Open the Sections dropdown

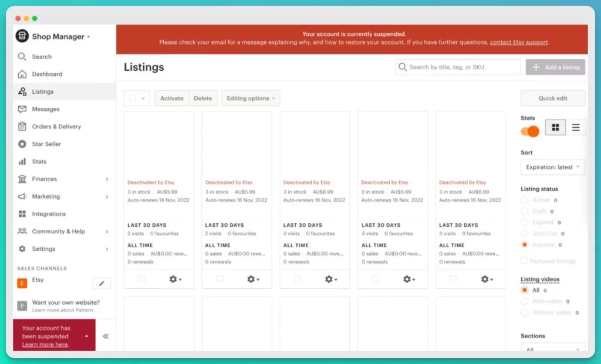pos(553,348)
